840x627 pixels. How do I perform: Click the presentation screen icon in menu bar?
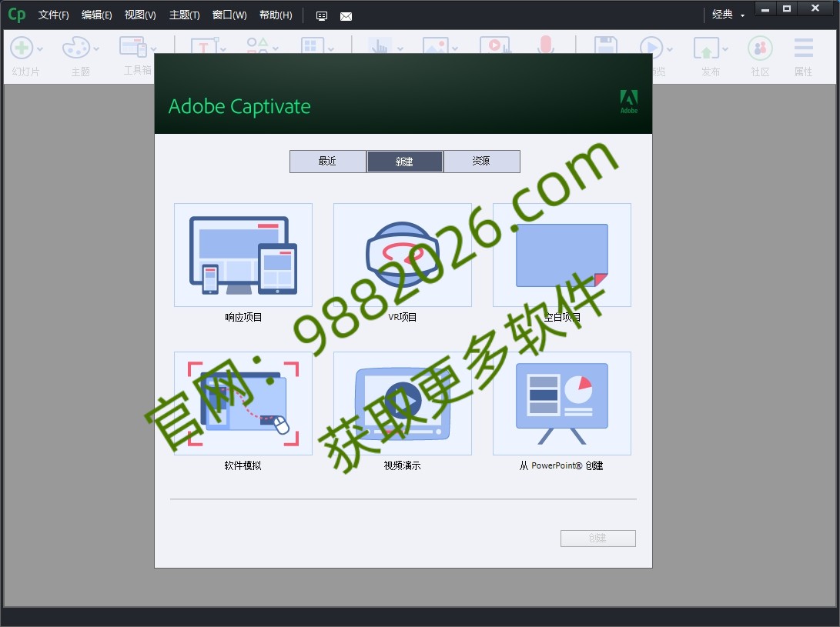point(321,16)
